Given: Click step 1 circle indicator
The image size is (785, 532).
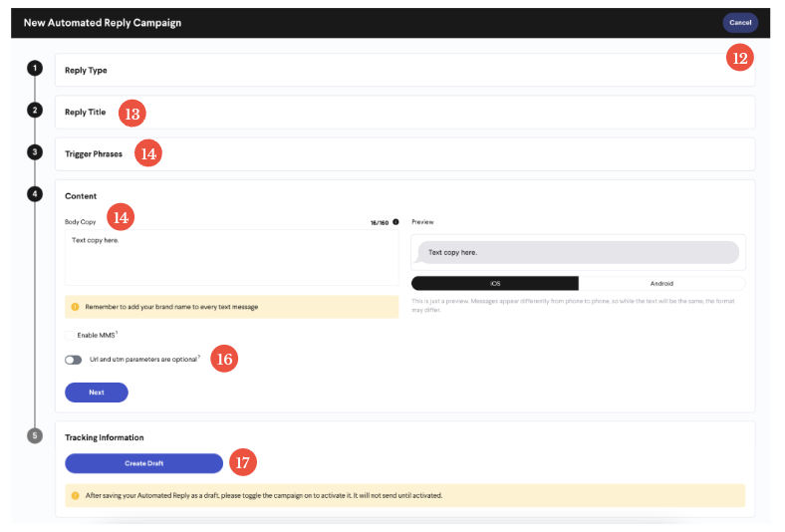Looking at the screenshot, I should click(35, 68).
